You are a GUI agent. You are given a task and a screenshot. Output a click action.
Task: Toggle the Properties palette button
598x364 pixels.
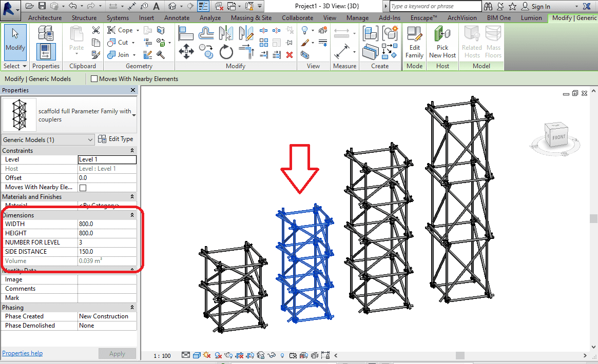point(46,52)
